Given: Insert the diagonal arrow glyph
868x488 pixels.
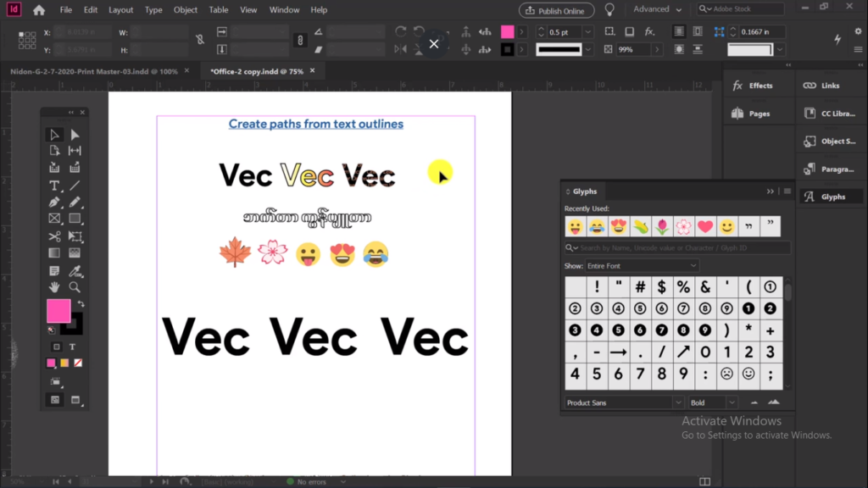Looking at the screenshot, I should pos(683,352).
